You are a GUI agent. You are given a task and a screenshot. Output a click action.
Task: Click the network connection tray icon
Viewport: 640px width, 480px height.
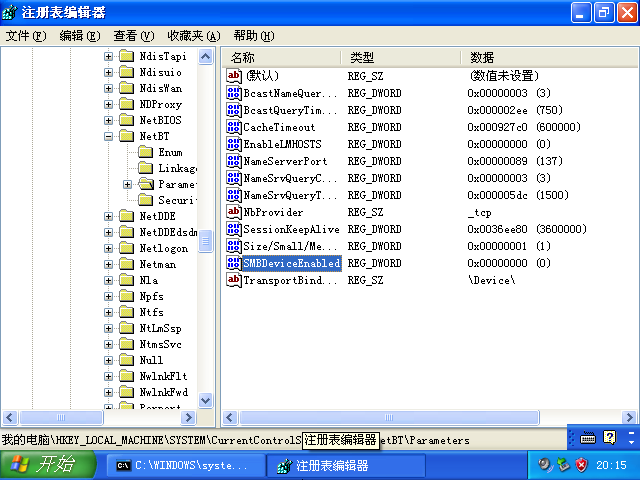tap(564, 464)
